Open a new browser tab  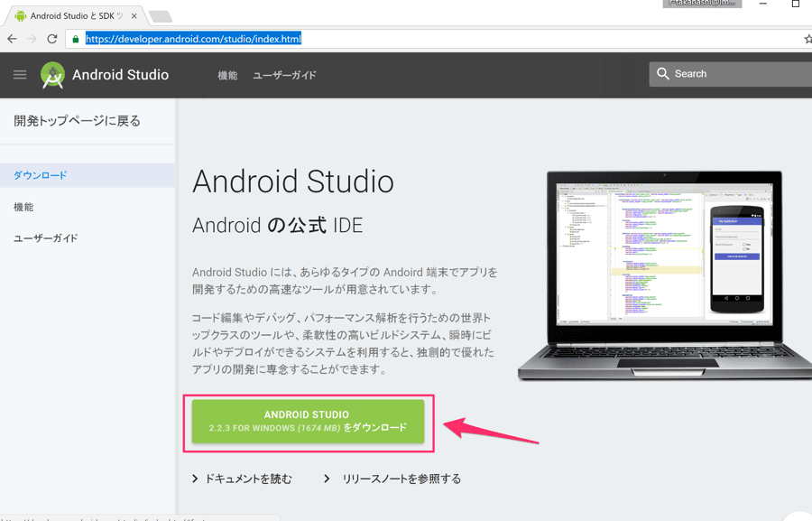pyautogui.click(x=161, y=16)
